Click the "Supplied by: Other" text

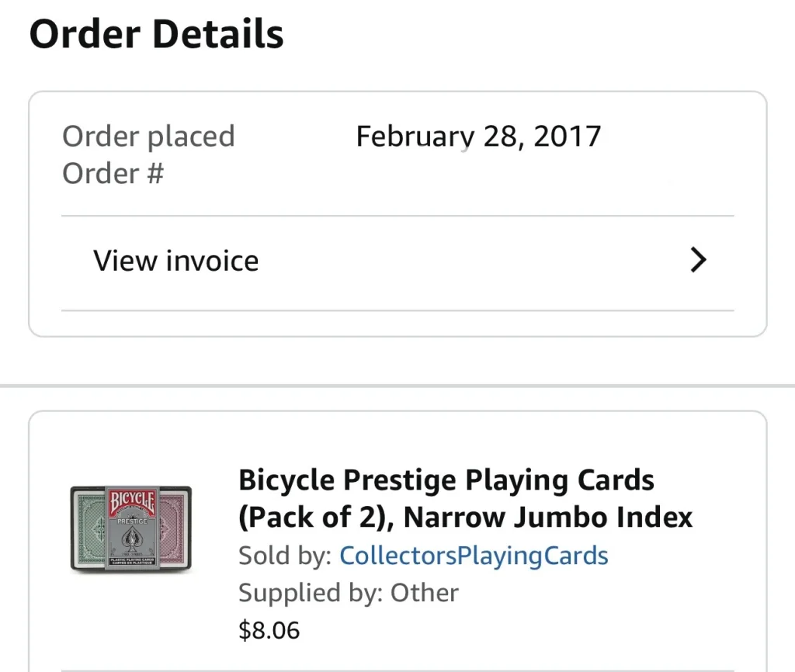point(348,593)
